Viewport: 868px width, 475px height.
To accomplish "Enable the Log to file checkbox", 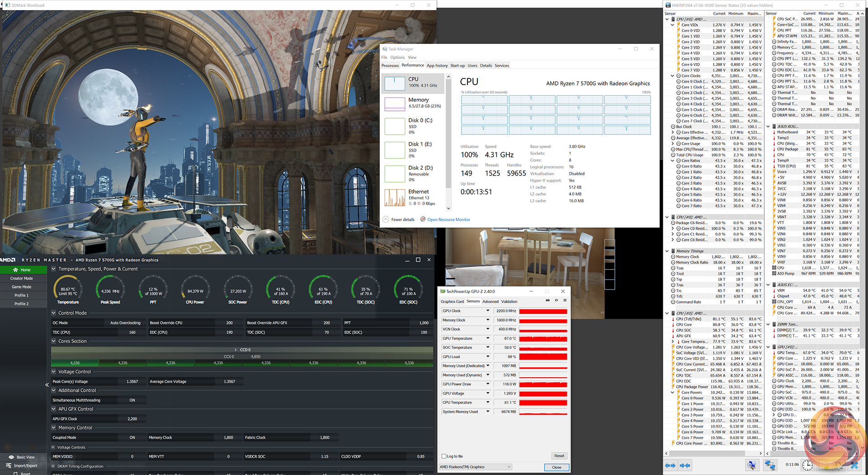I will [444, 456].
